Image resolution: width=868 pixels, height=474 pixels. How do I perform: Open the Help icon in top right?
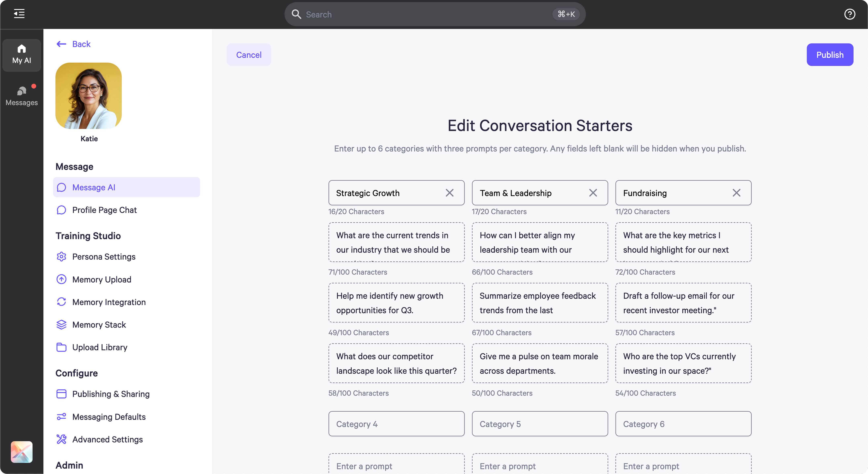850,14
